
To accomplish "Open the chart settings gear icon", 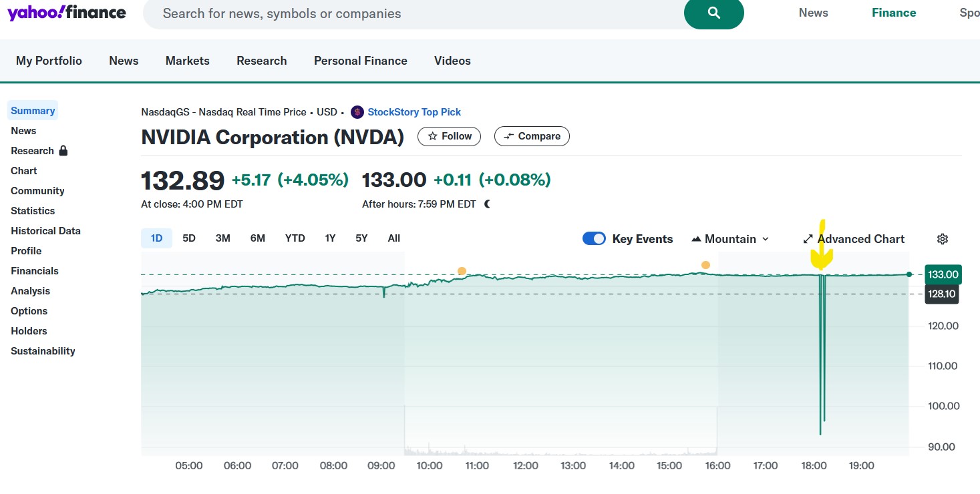I will 942,238.
